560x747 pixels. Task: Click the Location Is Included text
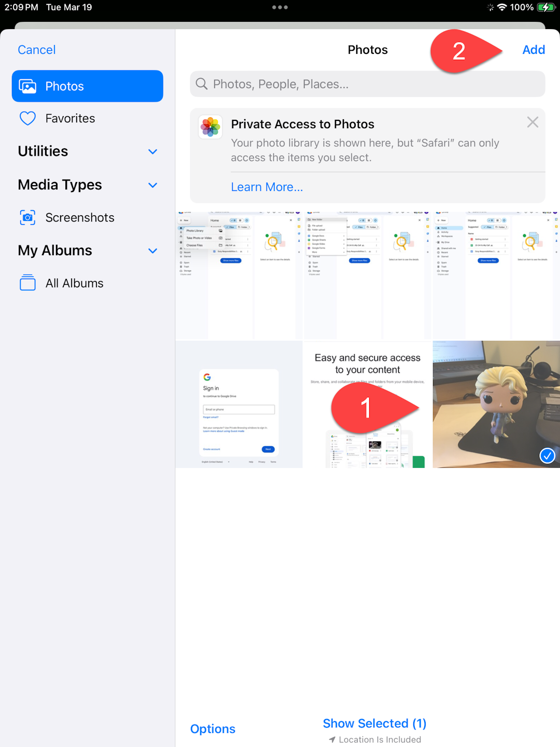click(x=380, y=740)
